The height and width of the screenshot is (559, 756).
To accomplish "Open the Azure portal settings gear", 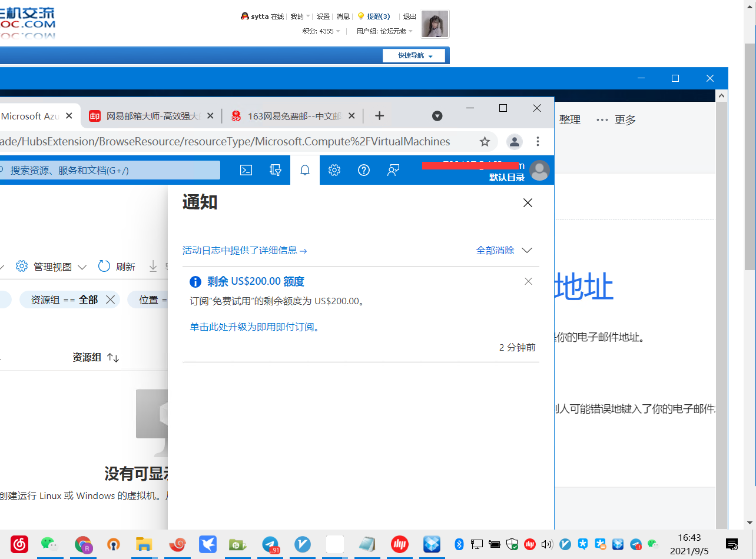I will click(x=334, y=170).
